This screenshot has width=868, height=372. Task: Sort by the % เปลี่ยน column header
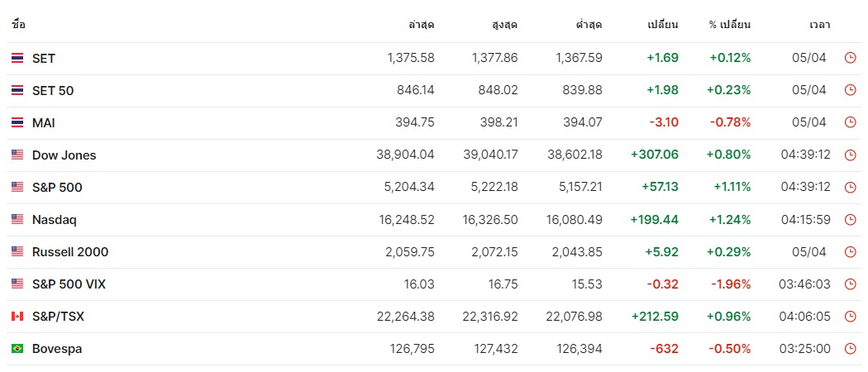730,25
